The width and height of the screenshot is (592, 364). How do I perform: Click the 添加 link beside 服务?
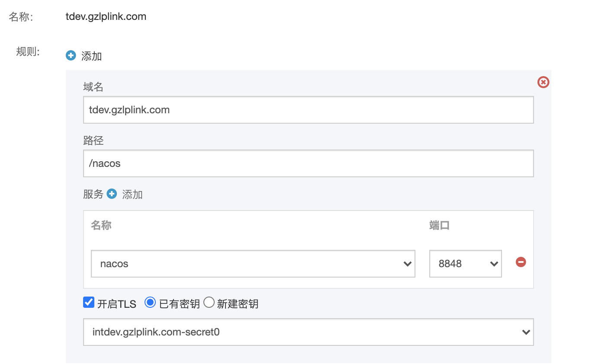click(132, 195)
